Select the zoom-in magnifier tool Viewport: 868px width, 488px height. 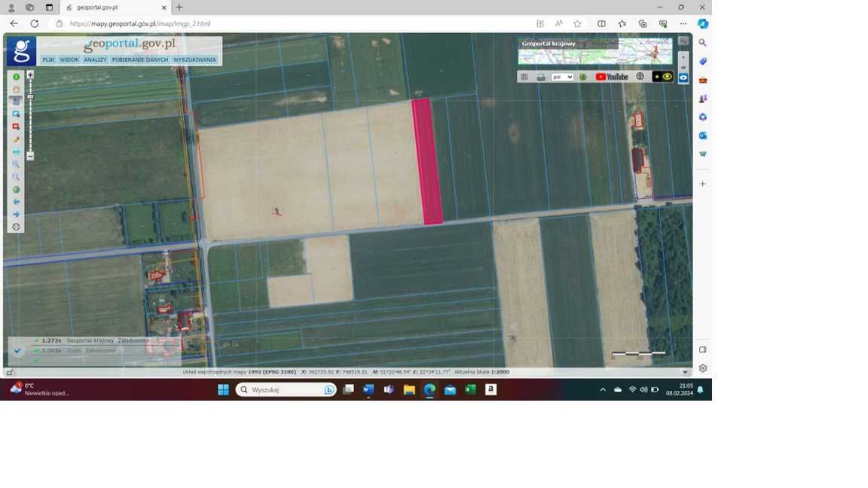pos(16,164)
